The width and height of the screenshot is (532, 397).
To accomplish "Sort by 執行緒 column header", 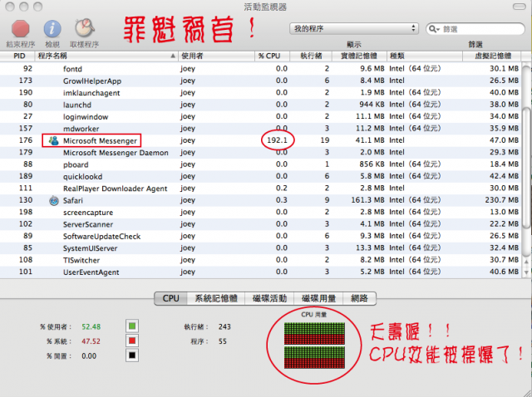I will tap(310, 56).
